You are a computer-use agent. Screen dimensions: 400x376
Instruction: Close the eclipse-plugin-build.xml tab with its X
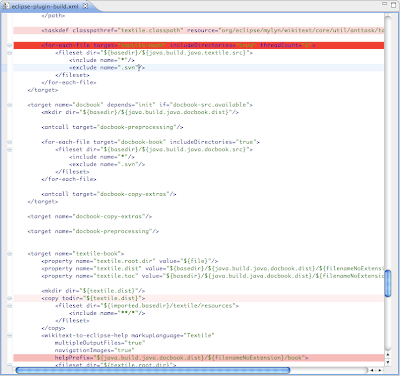click(x=85, y=6)
